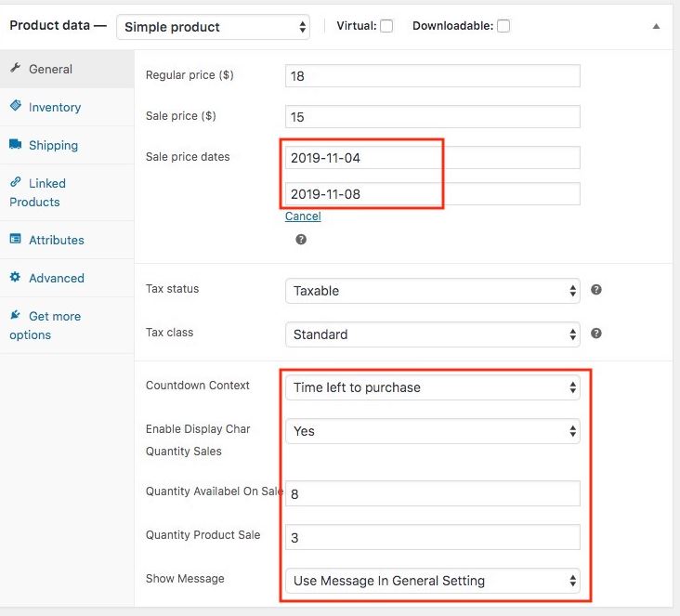The width and height of the screenshot is (680, 616).
Task: Expand the Countdown Context dropdown
Action: click(432, 387)
